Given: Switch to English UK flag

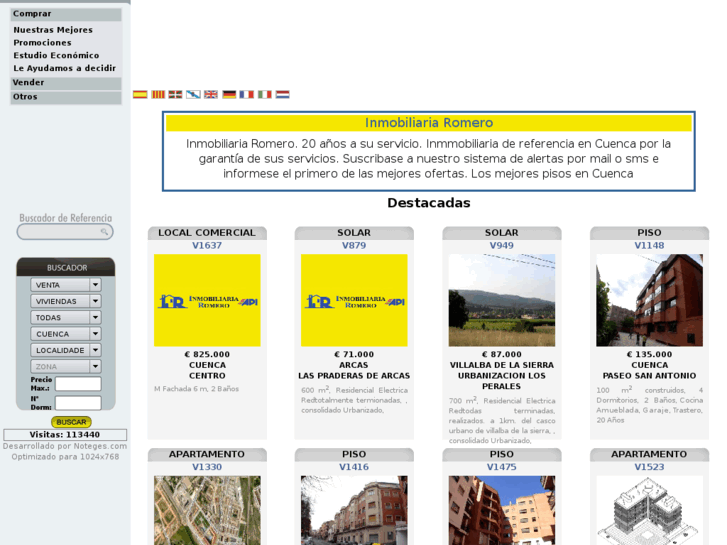Looking at the screenshot, I should [x=211, y=94].
